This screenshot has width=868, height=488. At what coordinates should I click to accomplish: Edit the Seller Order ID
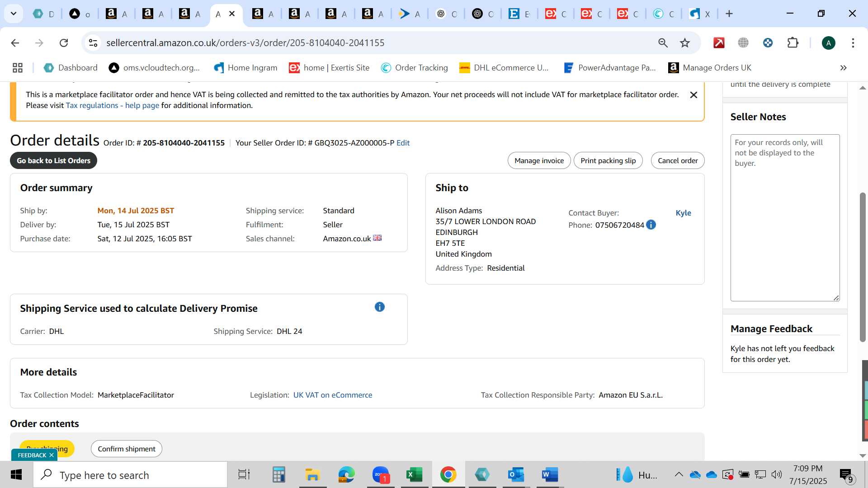click(x=403, y=143)
